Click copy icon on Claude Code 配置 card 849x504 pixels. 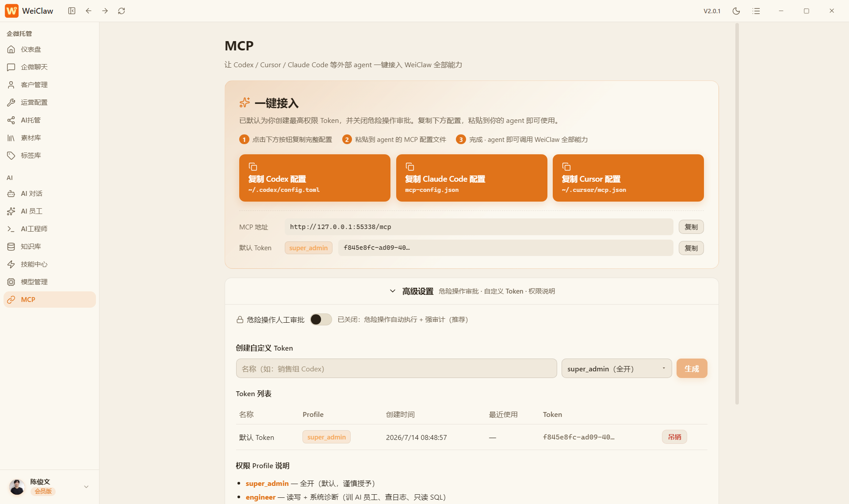coord(410,167)
